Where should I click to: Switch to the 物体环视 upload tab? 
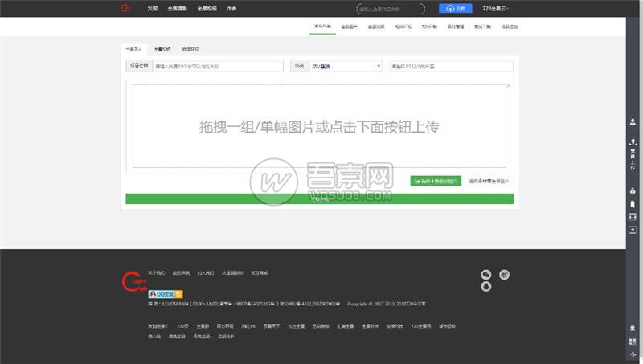tap(190, 49)
